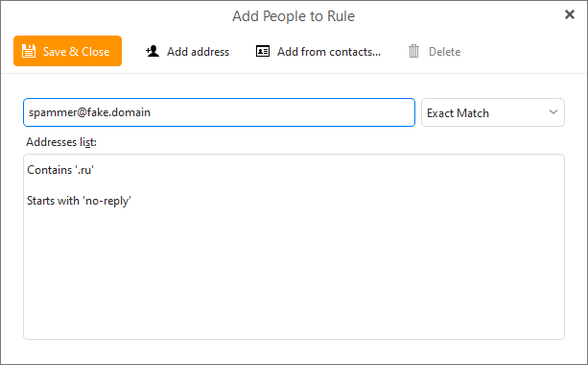
Task: Click the Exact Match text in dropdown
Action: [458, 113]
